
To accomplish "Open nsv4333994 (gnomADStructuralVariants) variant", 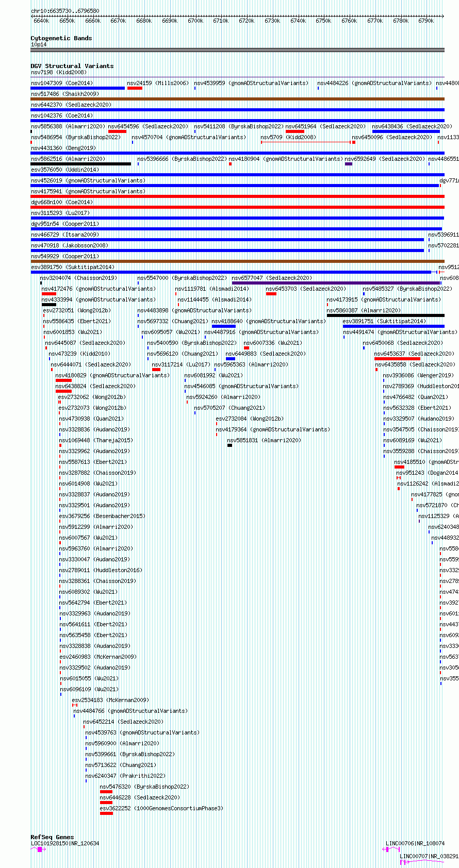I will pos(99,299).
